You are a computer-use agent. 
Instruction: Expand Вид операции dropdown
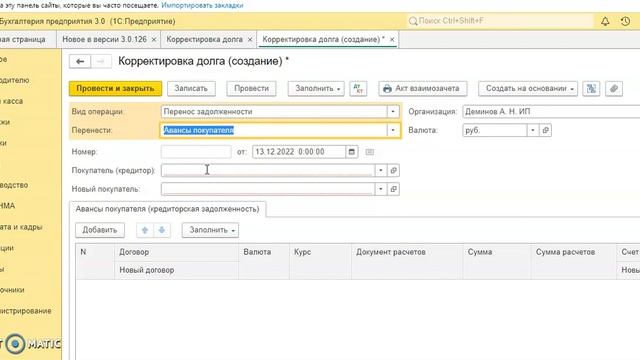tap(393, 111)
